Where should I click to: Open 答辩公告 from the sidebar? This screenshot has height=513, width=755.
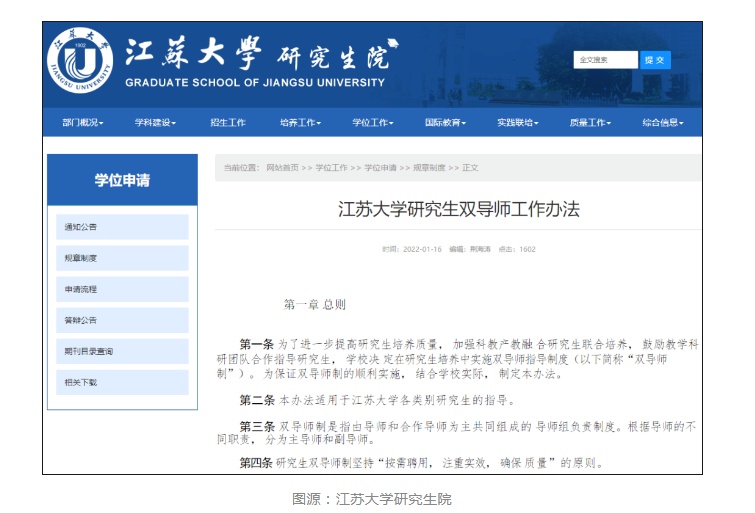122,320
